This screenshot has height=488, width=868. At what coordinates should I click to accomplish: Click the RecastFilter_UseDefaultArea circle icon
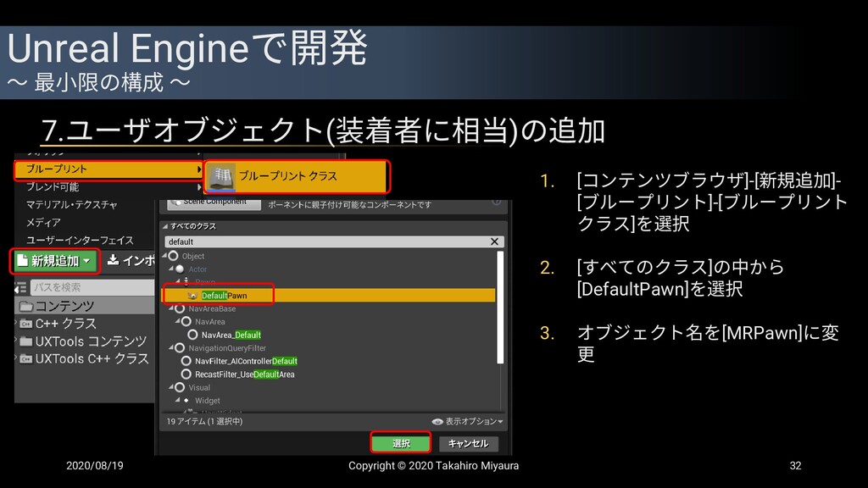(186, 374)
